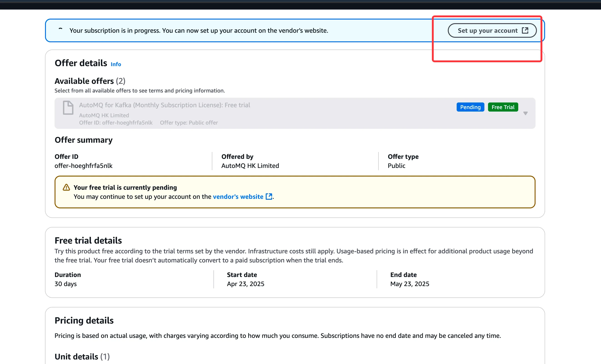The width and height of the screenshot is (601, 364).
Task: Click the End date May 23, 2025 value
Action: pos(410,284)
